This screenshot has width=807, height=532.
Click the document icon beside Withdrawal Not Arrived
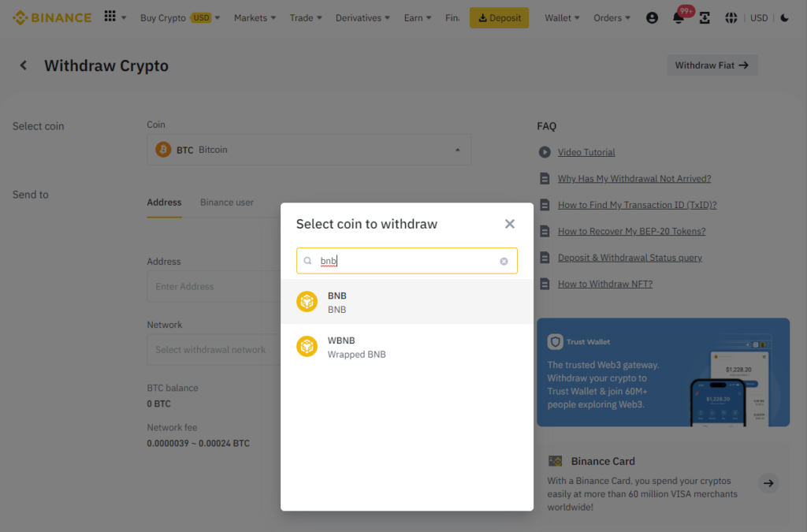545,179
